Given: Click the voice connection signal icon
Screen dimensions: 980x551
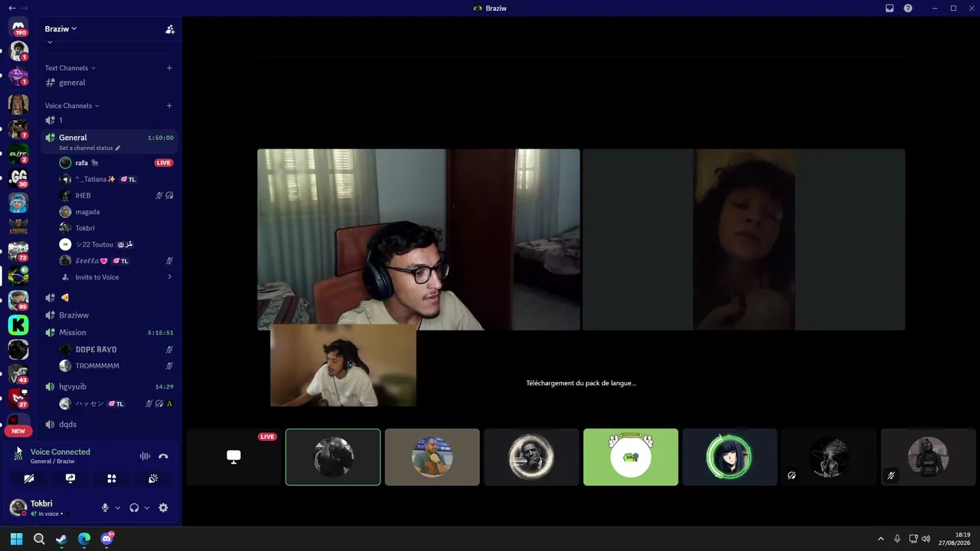Looking at the screenshot, I should coord(18,455).
